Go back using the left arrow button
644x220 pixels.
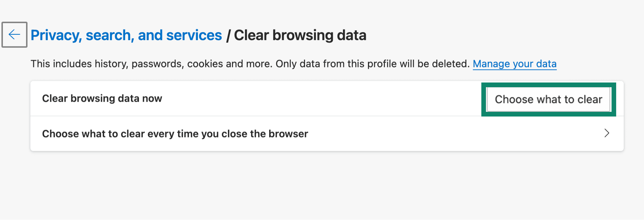pyautogui.click(x=14, y=35)
